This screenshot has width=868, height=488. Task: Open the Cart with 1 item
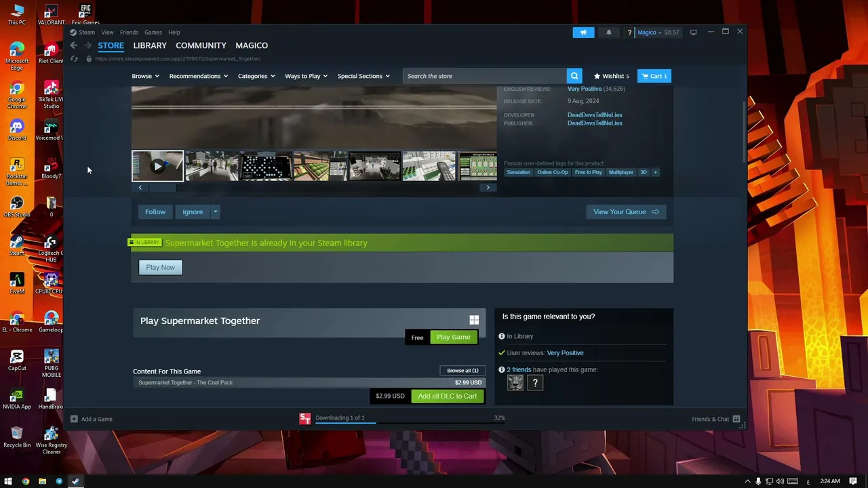[654, 76]
